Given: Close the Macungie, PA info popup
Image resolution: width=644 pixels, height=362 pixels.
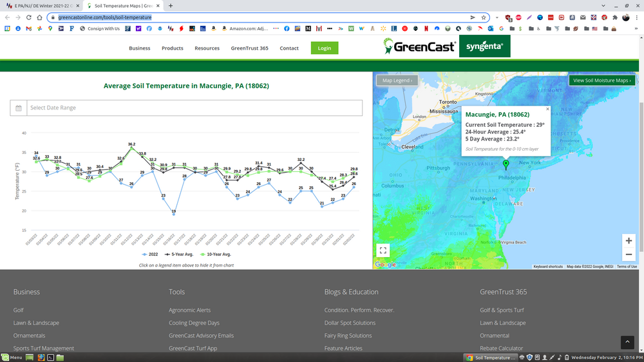Looking at the screenshot, I should [x=547, y=109].
